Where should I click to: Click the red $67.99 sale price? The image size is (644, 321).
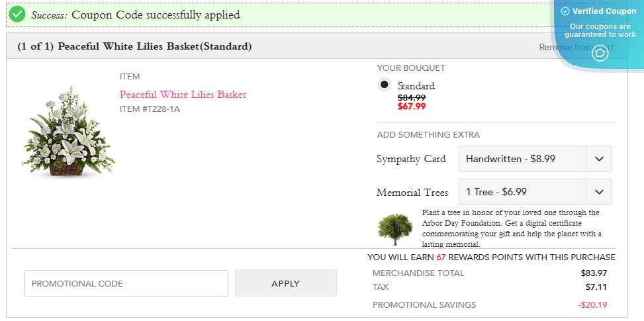coord(412,106)
